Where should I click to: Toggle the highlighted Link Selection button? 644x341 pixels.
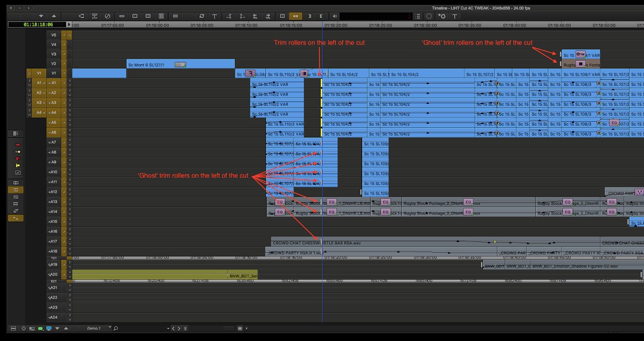click(296, 16)
